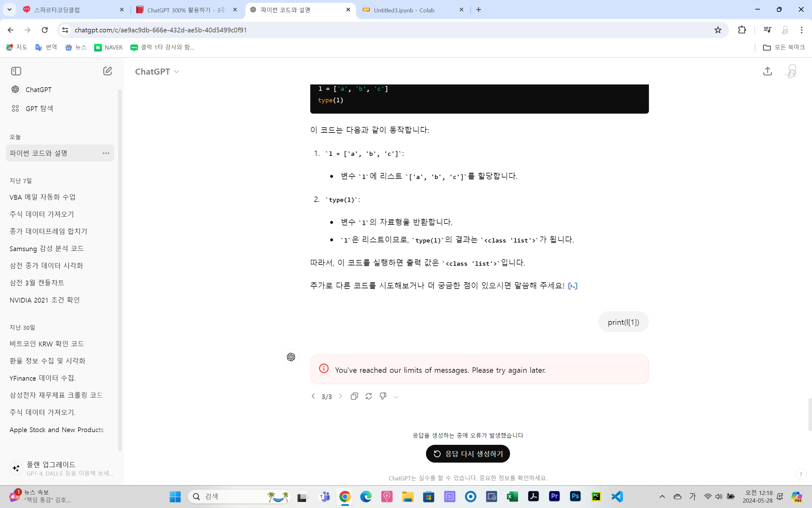View the site information icon in the address bar

[65, 30]
